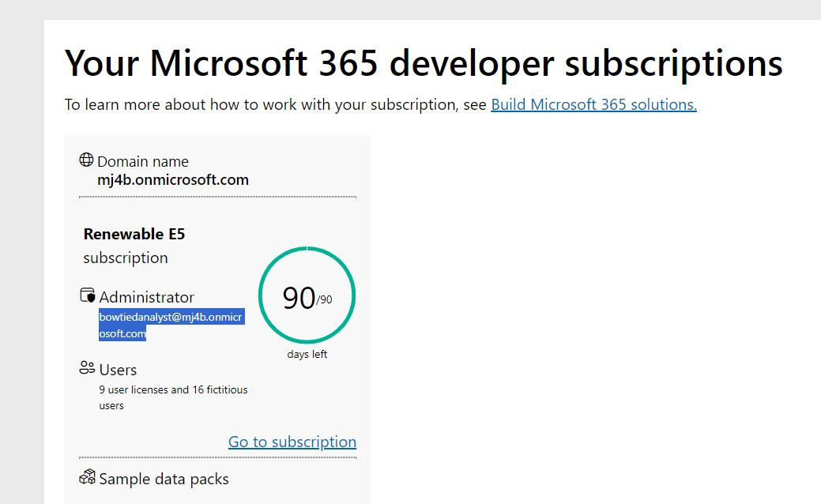The height and width of the screenshot is (504, 821).
Task: Click the Users label
Action: click(x=118, y=370)
